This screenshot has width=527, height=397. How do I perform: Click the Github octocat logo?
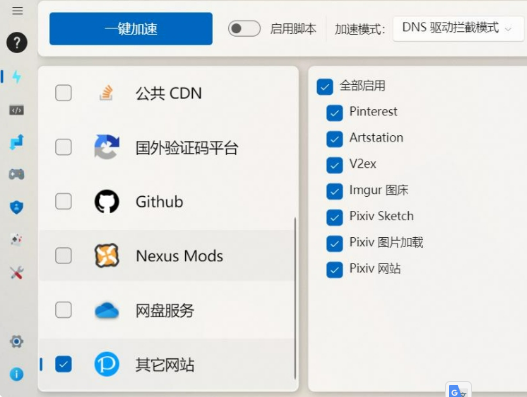[x=107, y=201]
